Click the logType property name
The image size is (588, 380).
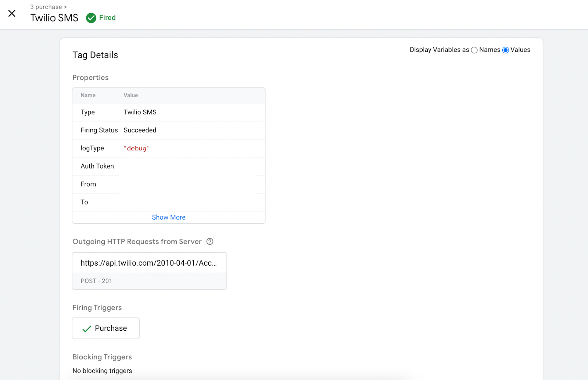pyautogui.click(x=92, y=148)
